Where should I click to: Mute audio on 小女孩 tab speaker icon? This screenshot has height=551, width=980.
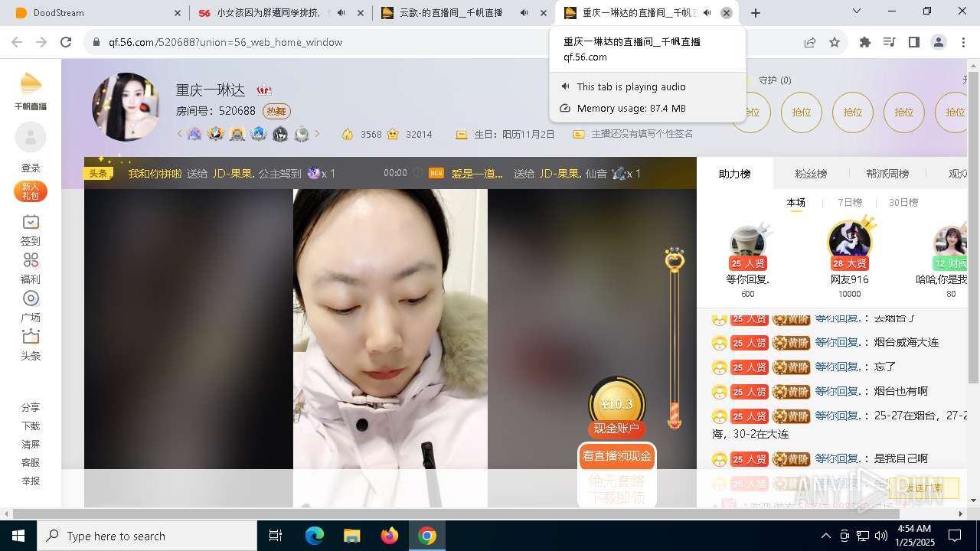pyautogui.click(x=341, y=13)
